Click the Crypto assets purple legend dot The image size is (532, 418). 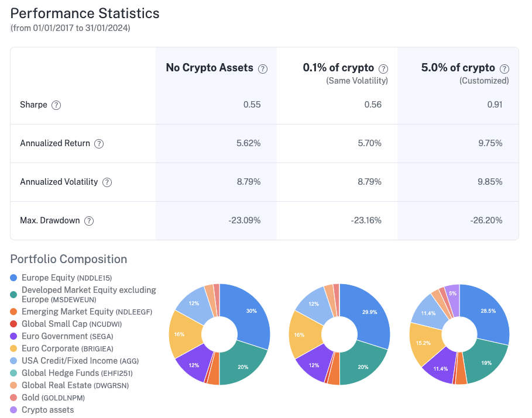coord(14,410)
